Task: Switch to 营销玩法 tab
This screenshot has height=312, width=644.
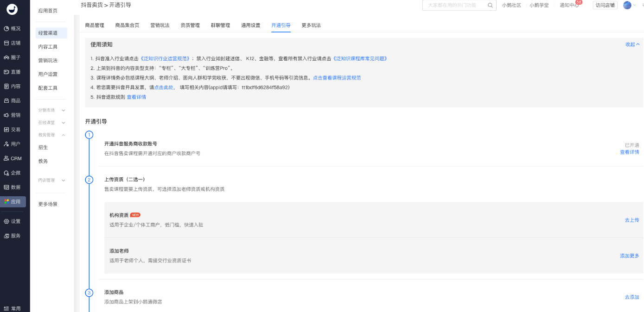Action: tap(160, 25)
